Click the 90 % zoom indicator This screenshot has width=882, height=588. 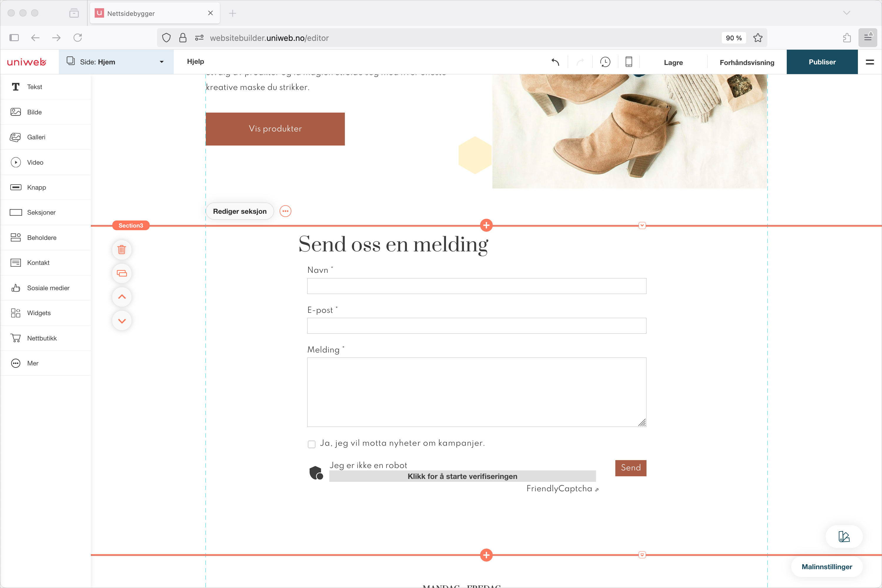(x=734, y=38)
